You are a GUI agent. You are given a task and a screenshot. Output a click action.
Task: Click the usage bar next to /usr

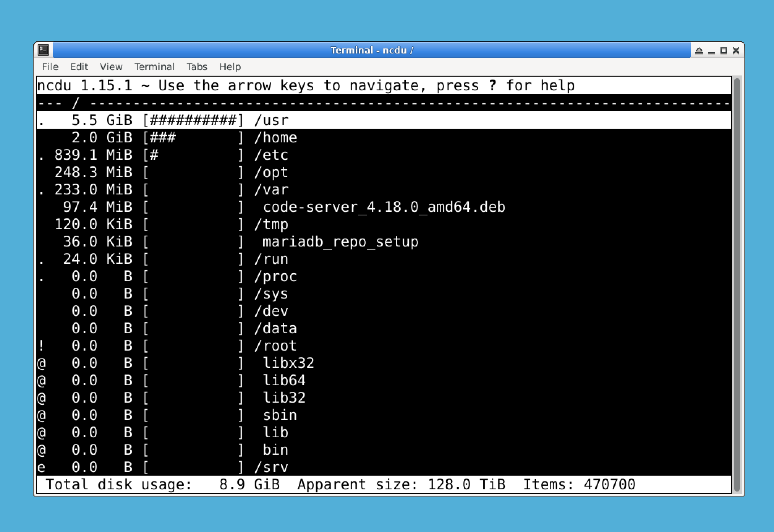point(193,120)
